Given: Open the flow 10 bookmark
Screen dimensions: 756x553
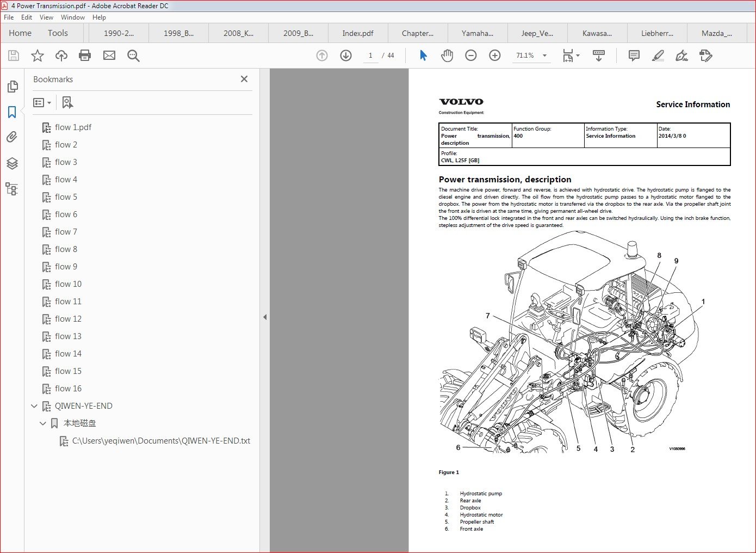Looking at the screenshot, I should coord(68,284).
